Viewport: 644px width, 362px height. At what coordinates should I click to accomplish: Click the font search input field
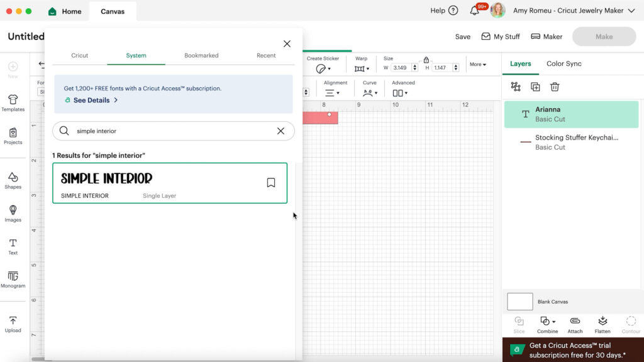coord(174,131)
